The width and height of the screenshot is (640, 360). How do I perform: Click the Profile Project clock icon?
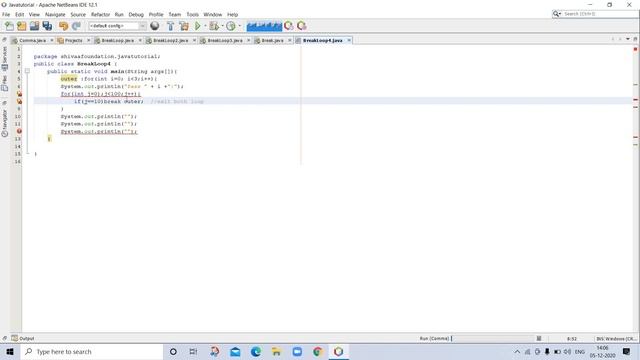(x=231, y=26)
